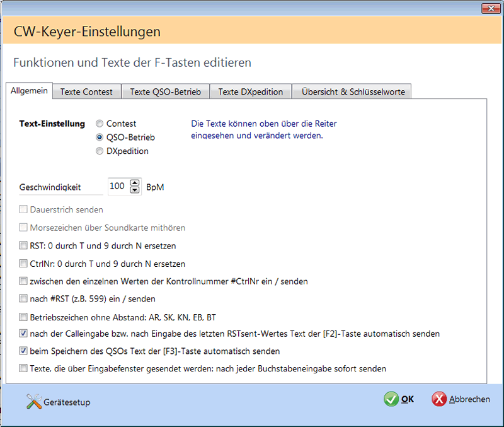Open the Texte Contest tab
504x427 pixels.
(86, 91)
